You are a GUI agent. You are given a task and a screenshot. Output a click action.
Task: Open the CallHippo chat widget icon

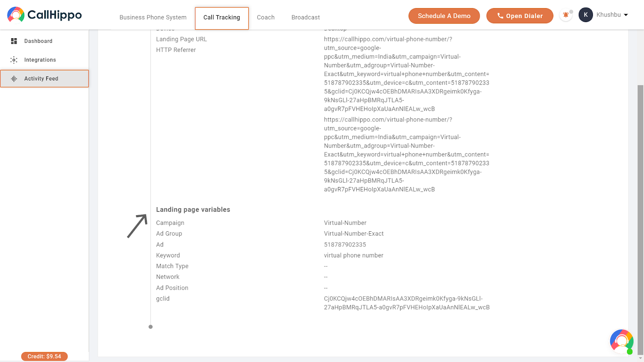pos(621,341)
